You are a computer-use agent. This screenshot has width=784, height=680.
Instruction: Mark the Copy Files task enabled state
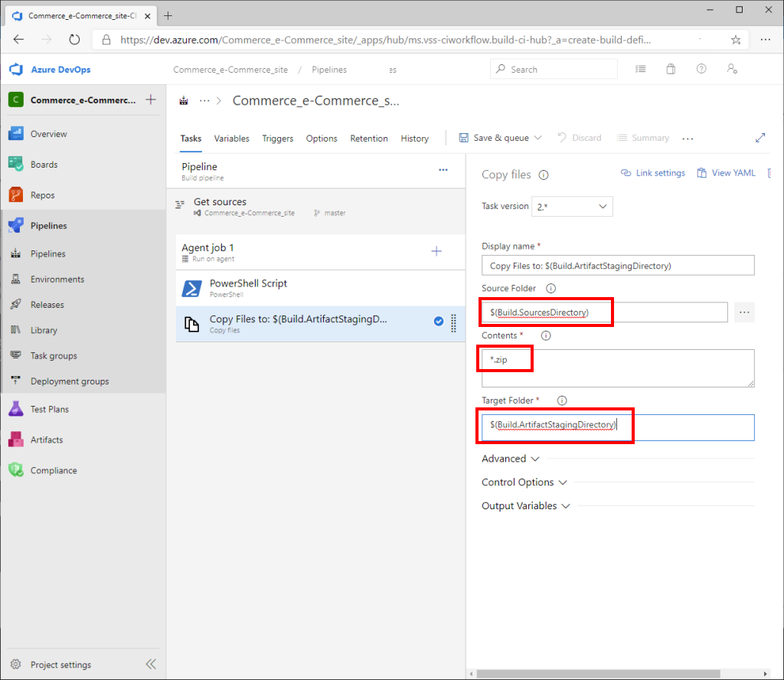pyautogui.click(x=438, y=322)
